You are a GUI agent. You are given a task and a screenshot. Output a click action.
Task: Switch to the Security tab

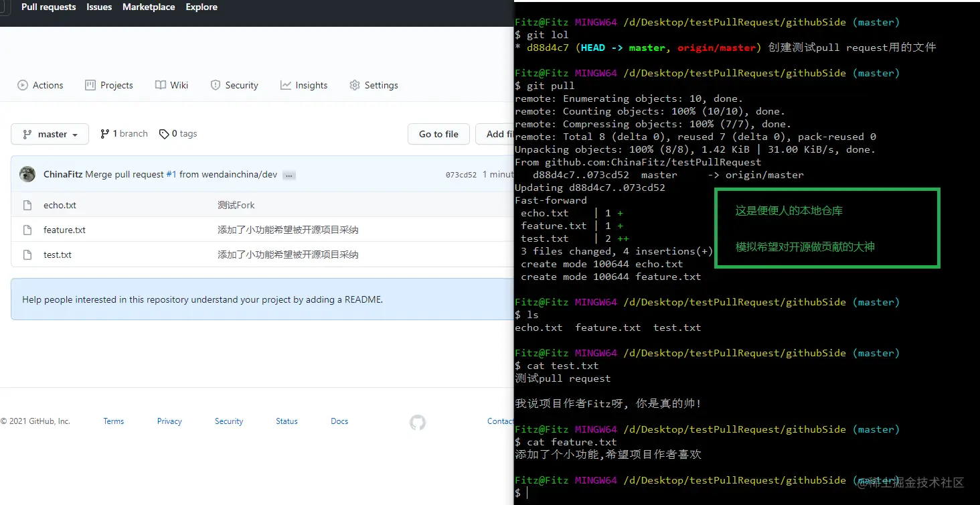(x=234, y=85)
